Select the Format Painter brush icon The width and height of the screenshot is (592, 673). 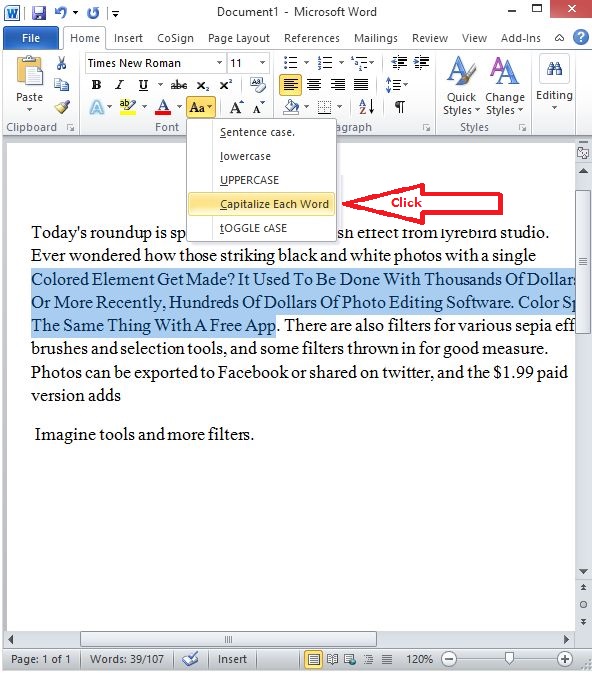pos(62,107)
